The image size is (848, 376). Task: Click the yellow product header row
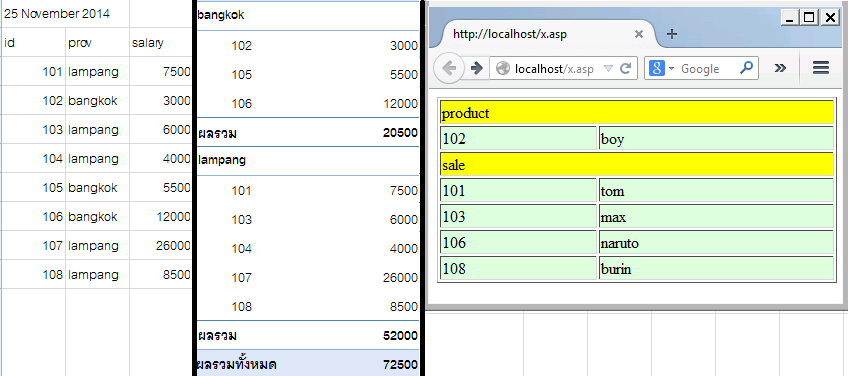[637, 113]
